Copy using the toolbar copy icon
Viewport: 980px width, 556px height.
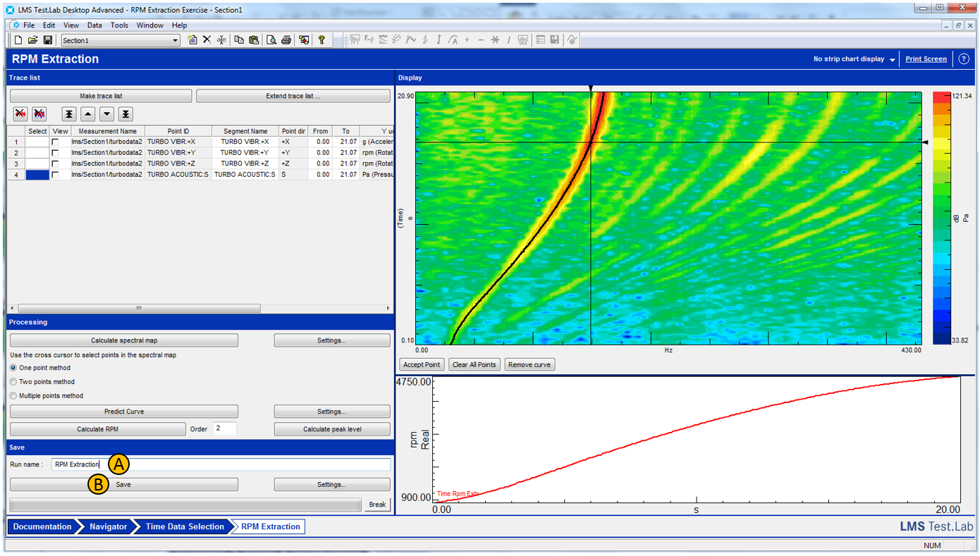[x=239, y=40]
